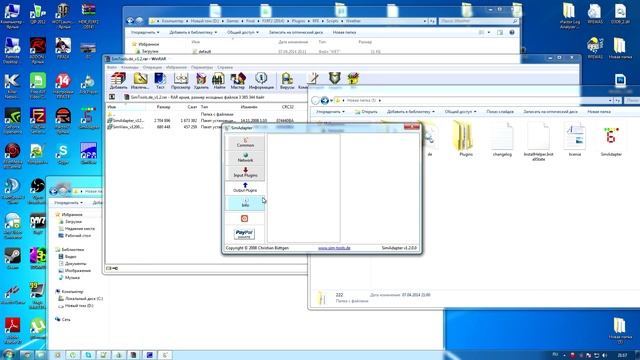Sort WinRAR list by Размер column

tap(163, 107)
